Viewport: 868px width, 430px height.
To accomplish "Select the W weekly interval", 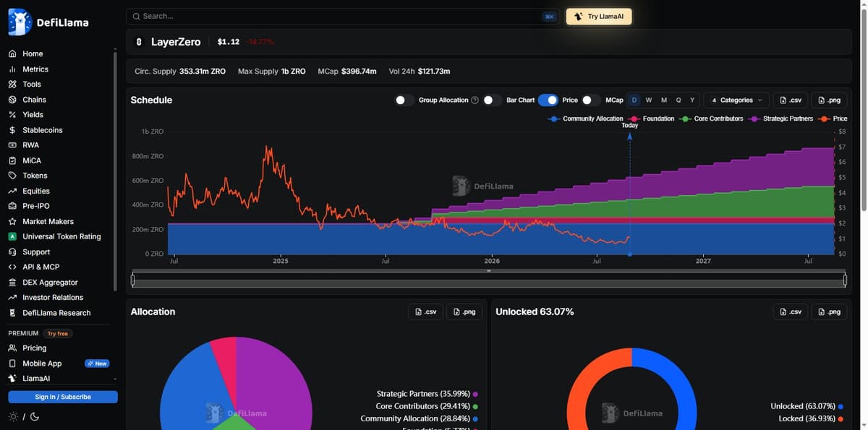I will tap(649, 100).
